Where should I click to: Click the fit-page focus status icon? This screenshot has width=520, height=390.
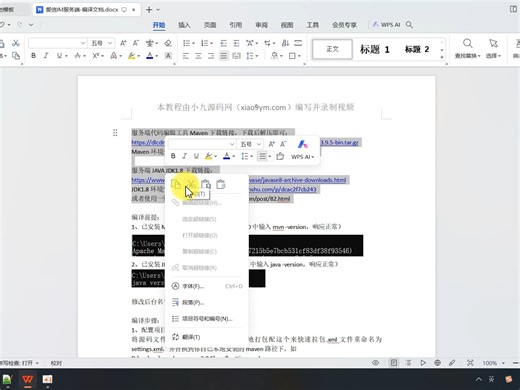tap(470, 363)
